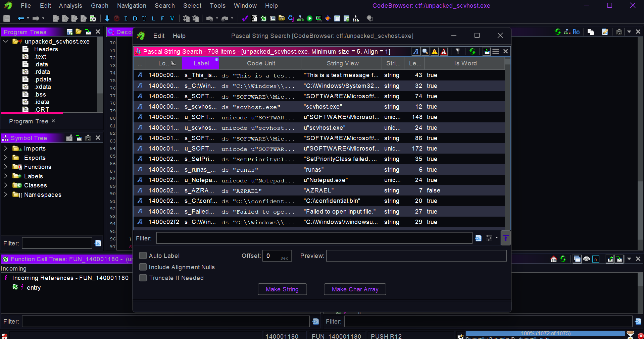This screenshot has width=644, height=339.
Task: Click the green refresh icon in Pascal String Search
Action: pos(472,51)
